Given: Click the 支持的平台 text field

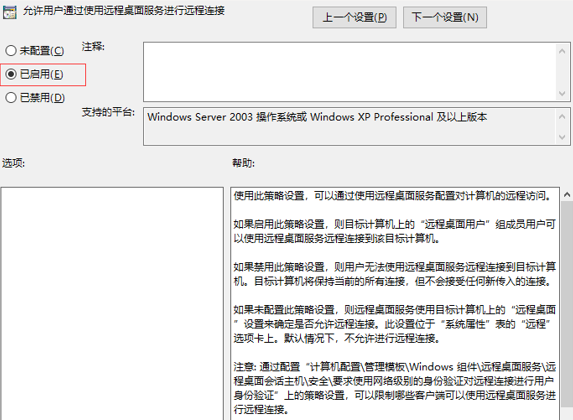Looking at the screenshot, I should (349, 126).
